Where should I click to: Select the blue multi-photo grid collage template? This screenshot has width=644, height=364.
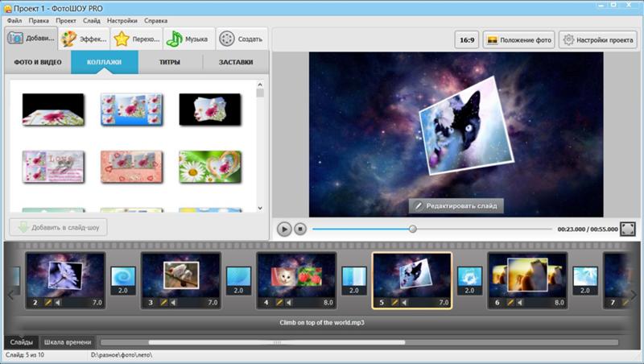(x=132, y=110)
